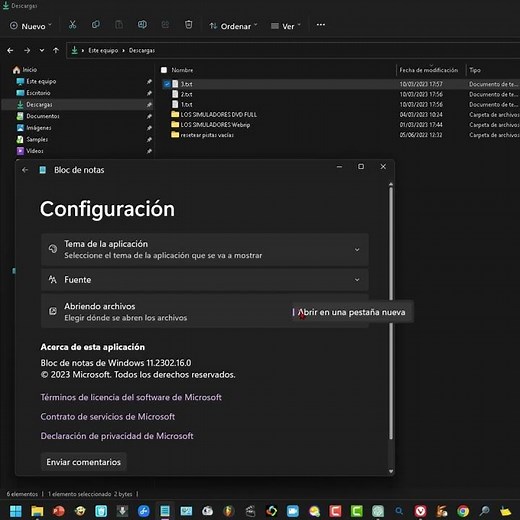Image resolution: width=520 pixels, height=520 pixels.
Task: Select Documentos in the navigation pane
Action: (43, 116)
